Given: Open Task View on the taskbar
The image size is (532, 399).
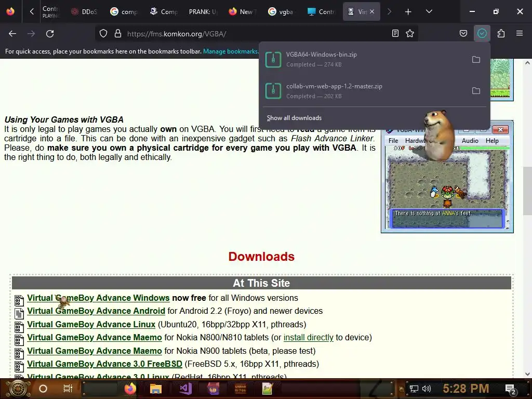Looking at the screenshot, I should tap(68, 389).
